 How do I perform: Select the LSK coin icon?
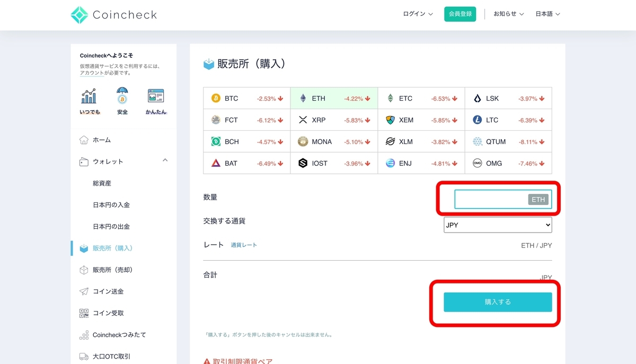click(x=478, y=98)
